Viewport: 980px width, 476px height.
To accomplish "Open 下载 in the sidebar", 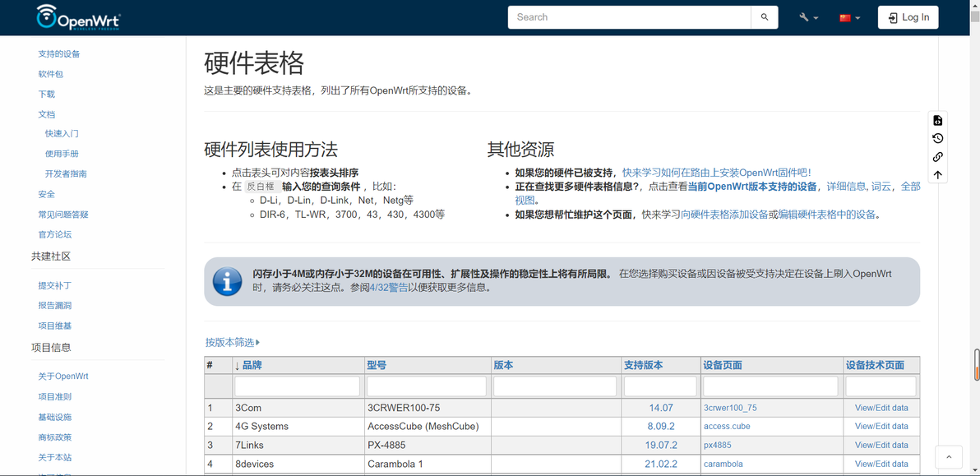I will [46, 95].
